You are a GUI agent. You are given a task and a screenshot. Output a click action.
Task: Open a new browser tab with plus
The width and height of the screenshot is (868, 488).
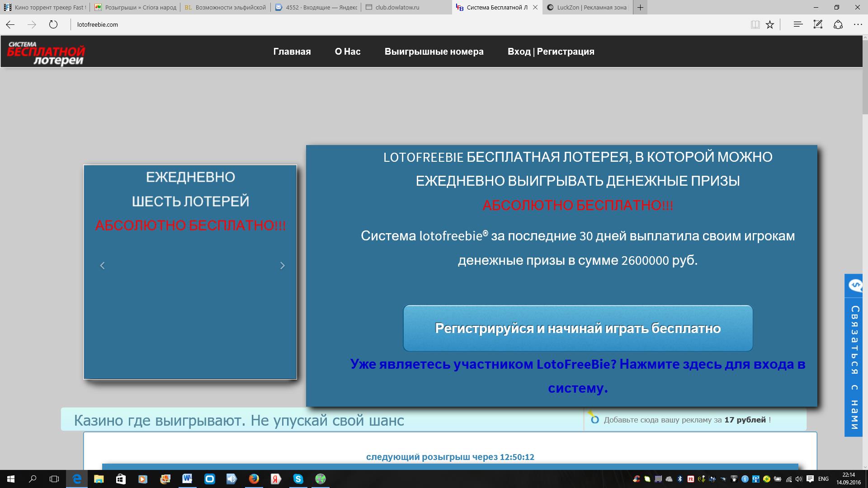pyautogui.click(x=640, y=7)
